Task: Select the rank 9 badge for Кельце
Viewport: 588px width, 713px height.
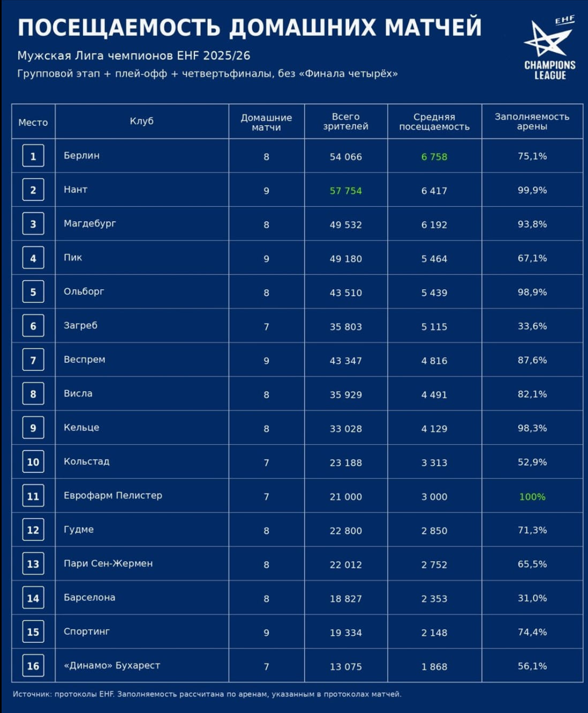Action: 33,428
